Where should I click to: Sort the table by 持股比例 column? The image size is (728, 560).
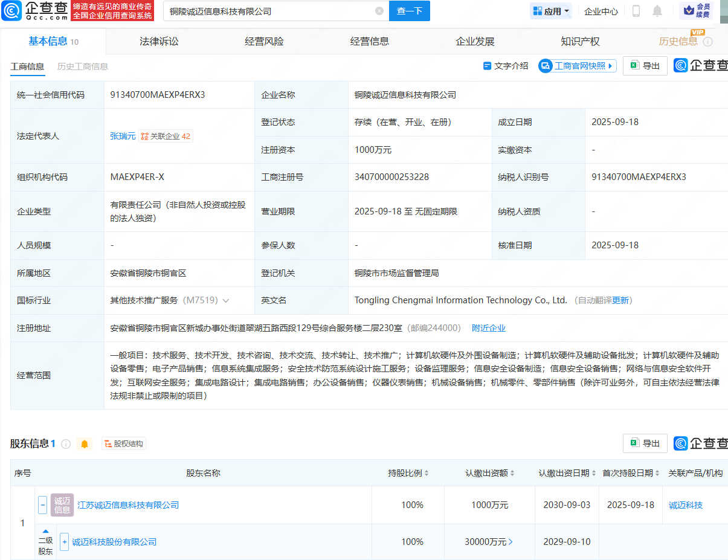pyautogui.click(x=408, y=473)
